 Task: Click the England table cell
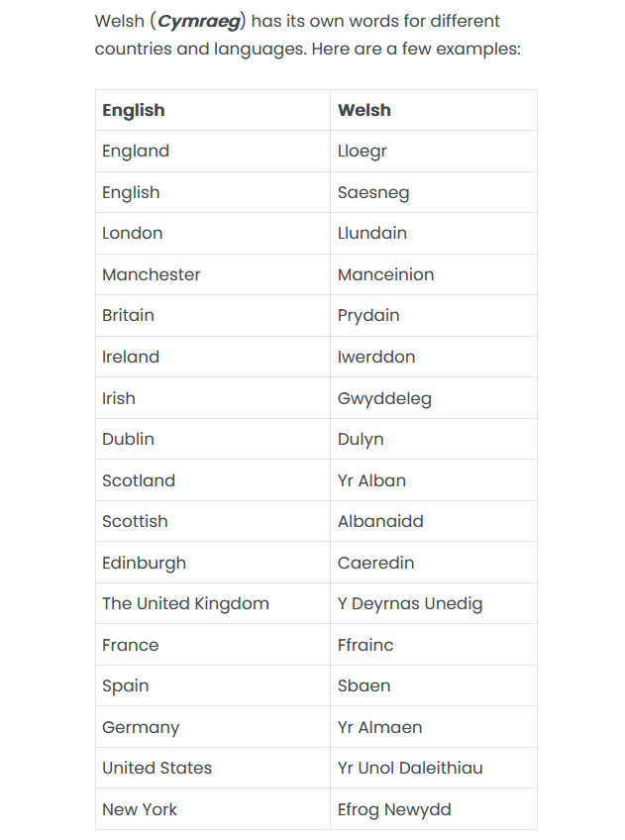(x=136, y=152)
